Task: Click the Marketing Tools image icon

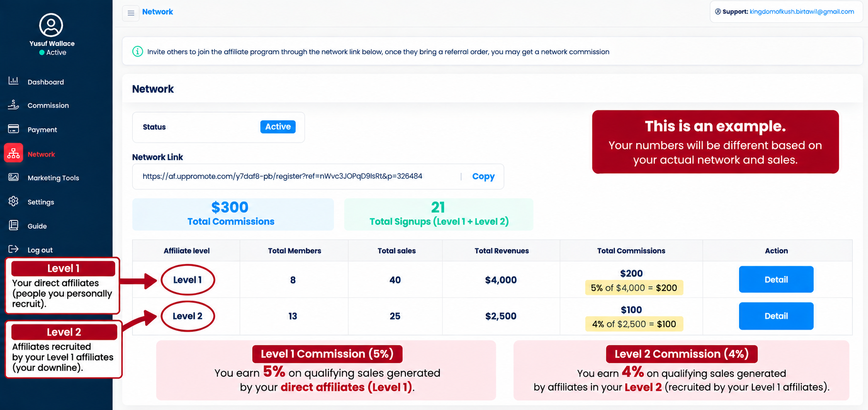Action: pyautogui.click(x=13, y=177)
